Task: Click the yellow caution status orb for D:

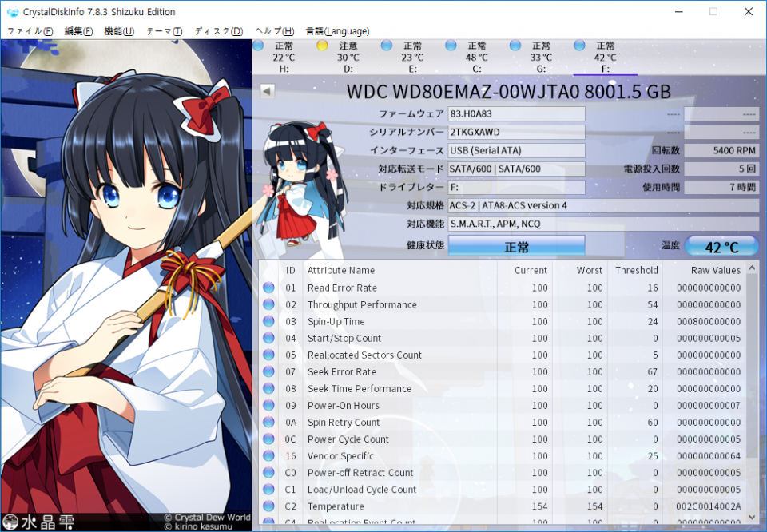Action: pyautogui.click(x=322, y=46)
